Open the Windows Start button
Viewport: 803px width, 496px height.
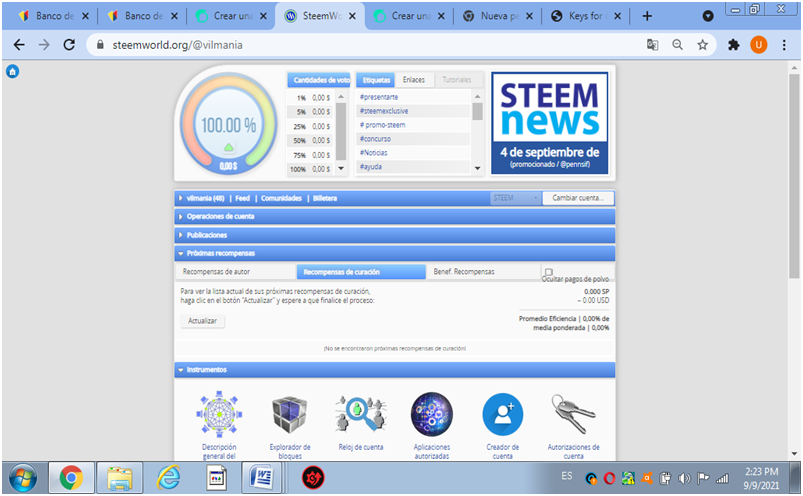(x=22, y=479)
